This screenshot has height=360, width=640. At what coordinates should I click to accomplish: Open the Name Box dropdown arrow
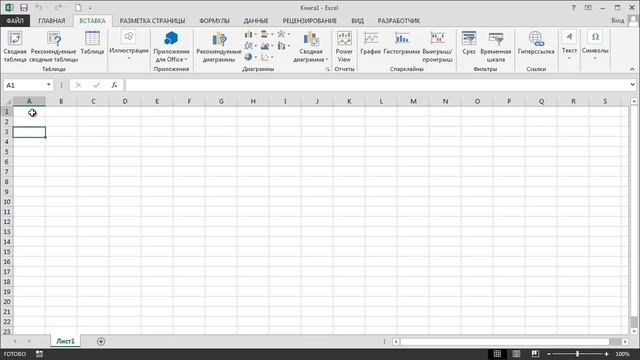coord(49,85)
